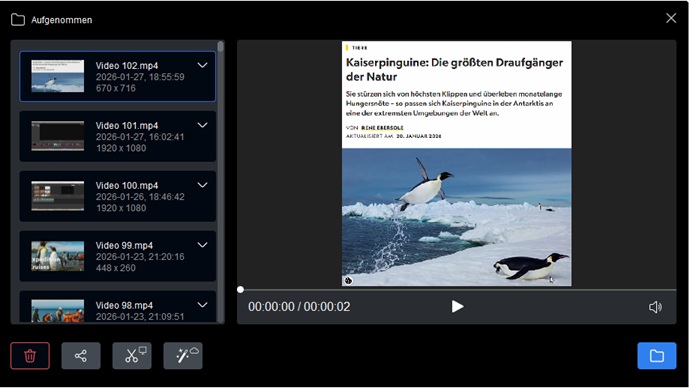
Task: Launch the magic wand cloud enhancement tool
Action: [x=183, y=355]
